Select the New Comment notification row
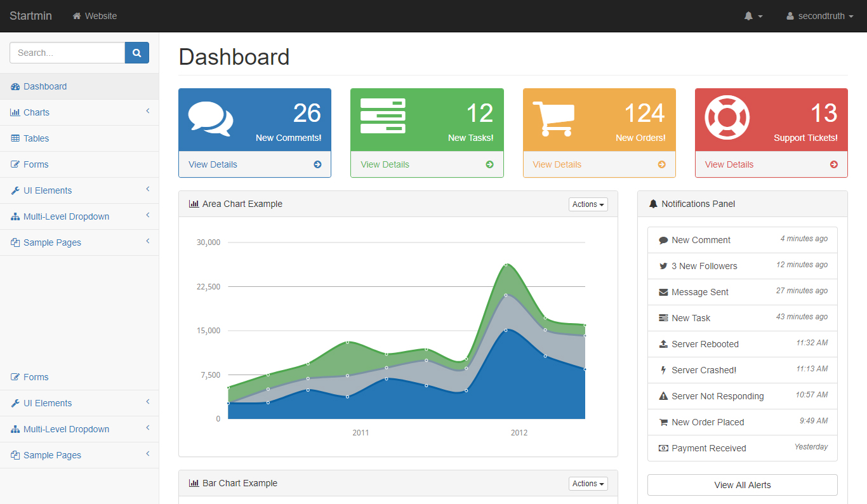The height and width of the screenshot is (504, 867). [743, 240]
